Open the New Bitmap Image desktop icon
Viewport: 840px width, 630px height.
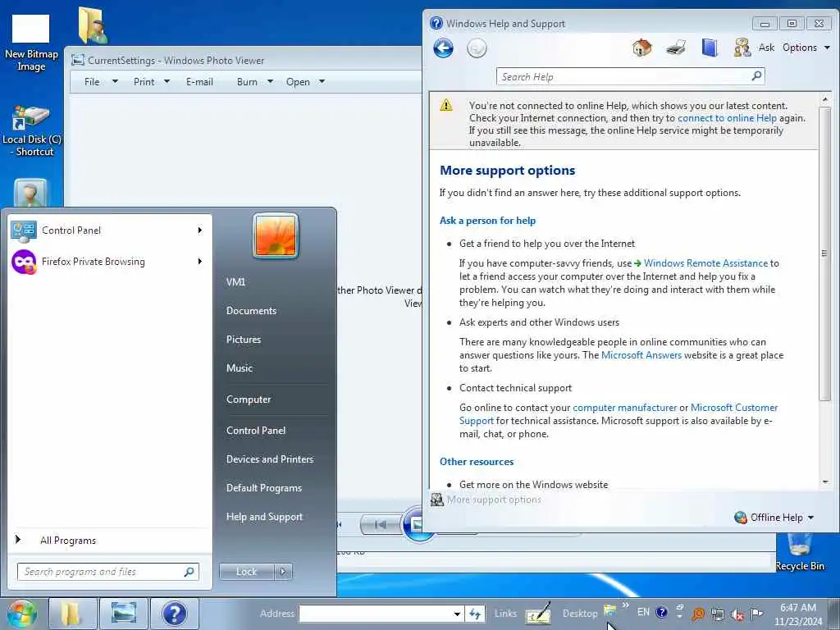(x=30, y=43)
